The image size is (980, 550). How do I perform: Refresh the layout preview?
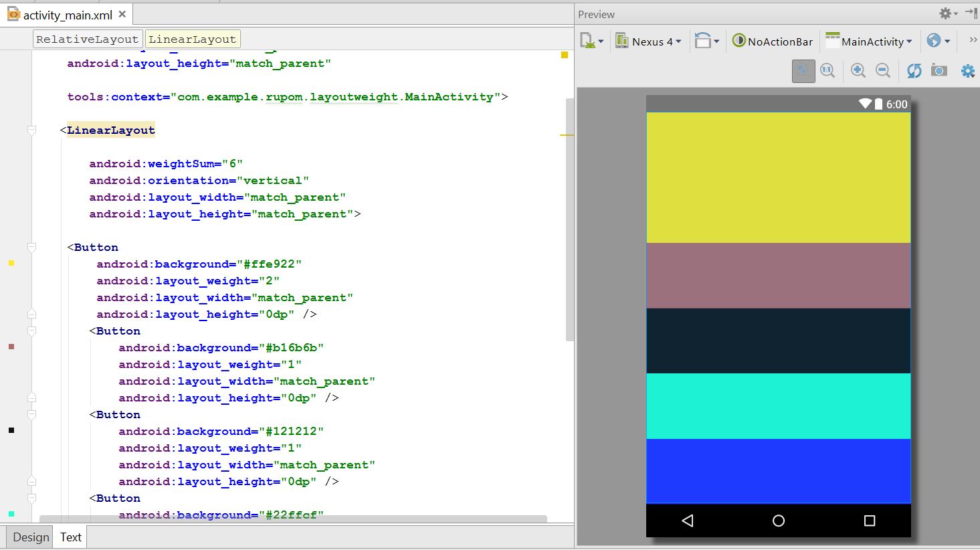tap(914, 71)
